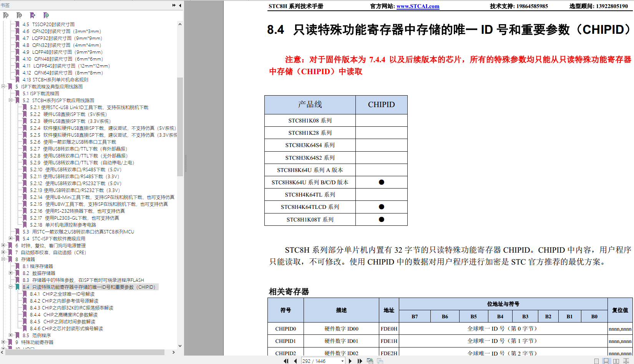
Task: Click the delete bookmark icon
Action: (6, 15)
